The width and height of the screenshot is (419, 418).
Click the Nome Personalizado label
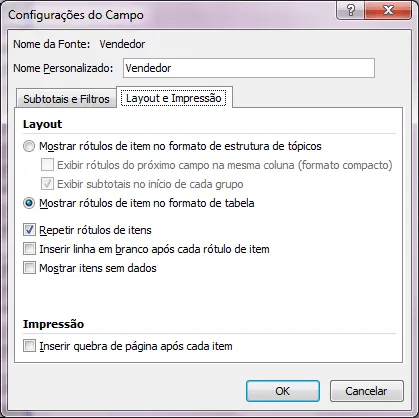pyautogui.click(x=63, y=68)
